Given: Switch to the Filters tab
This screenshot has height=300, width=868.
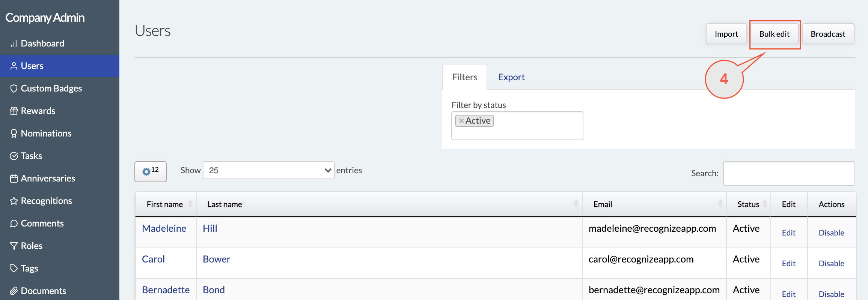Looking at the screenshot, I should [465, 77].
